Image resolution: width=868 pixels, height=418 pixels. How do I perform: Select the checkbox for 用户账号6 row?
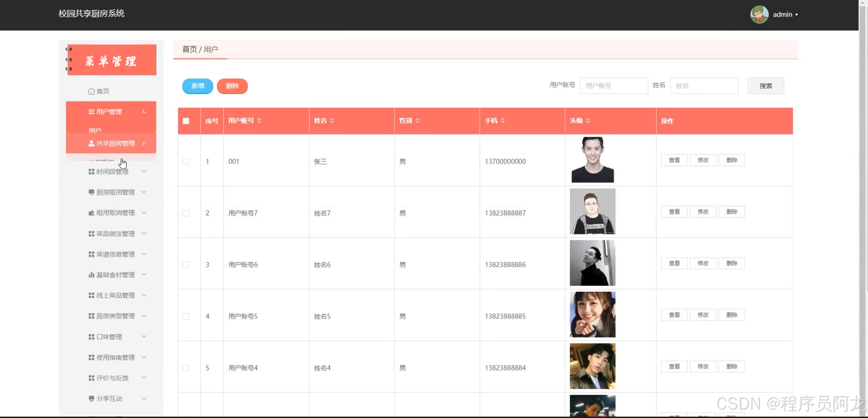[186, 265]
